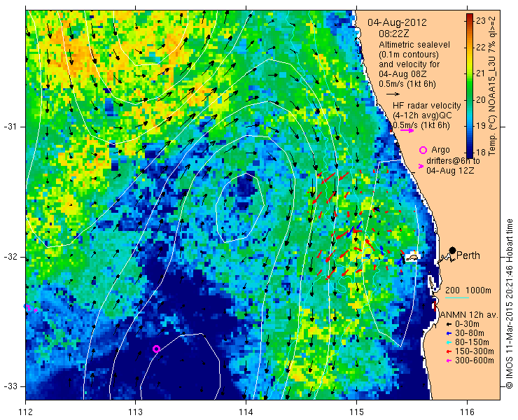Click the 04-Aug-2012 date text
Image resolution: width=518 pixels, height=420 pixels.
coord(397,22)
